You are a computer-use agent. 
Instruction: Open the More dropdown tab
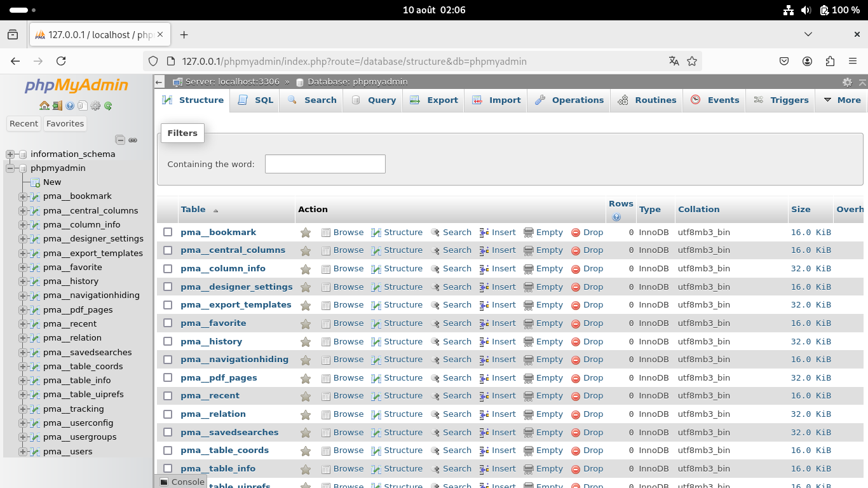841,100
